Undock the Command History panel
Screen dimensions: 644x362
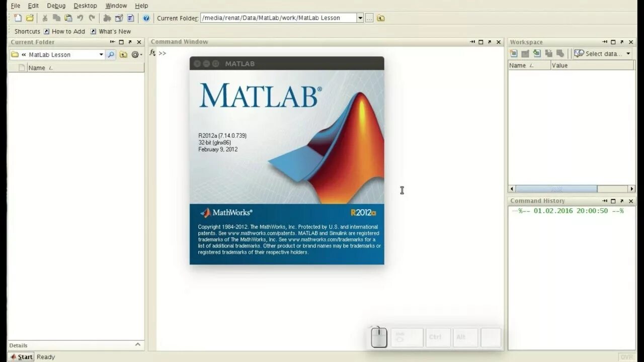click(622, 201)
